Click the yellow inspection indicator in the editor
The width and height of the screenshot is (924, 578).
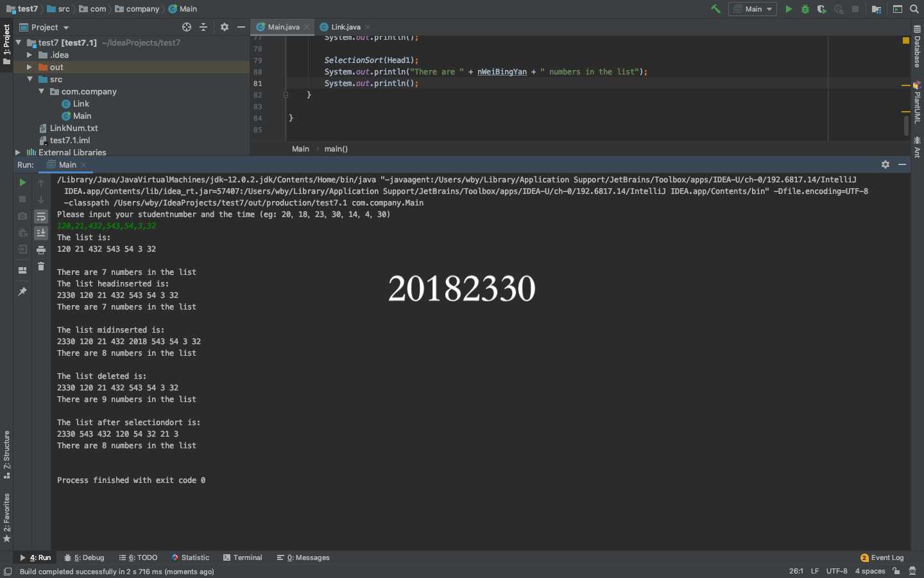(906, 40)
